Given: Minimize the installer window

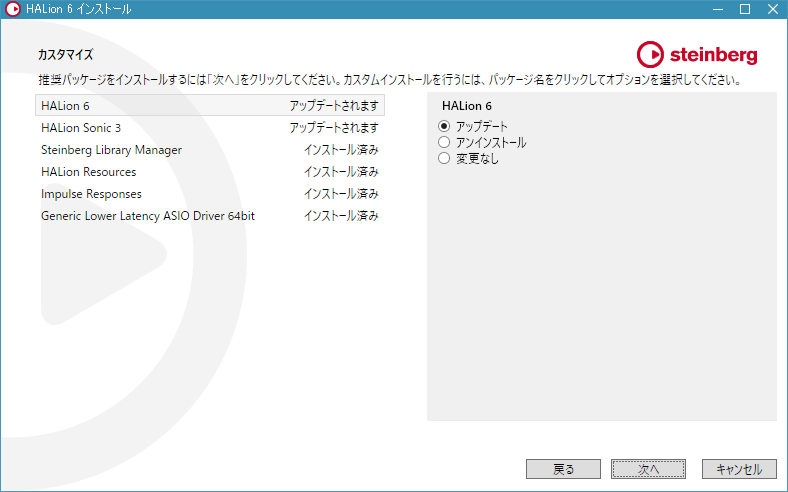Looking at the screenshot, I should click(x=718, y=9).
